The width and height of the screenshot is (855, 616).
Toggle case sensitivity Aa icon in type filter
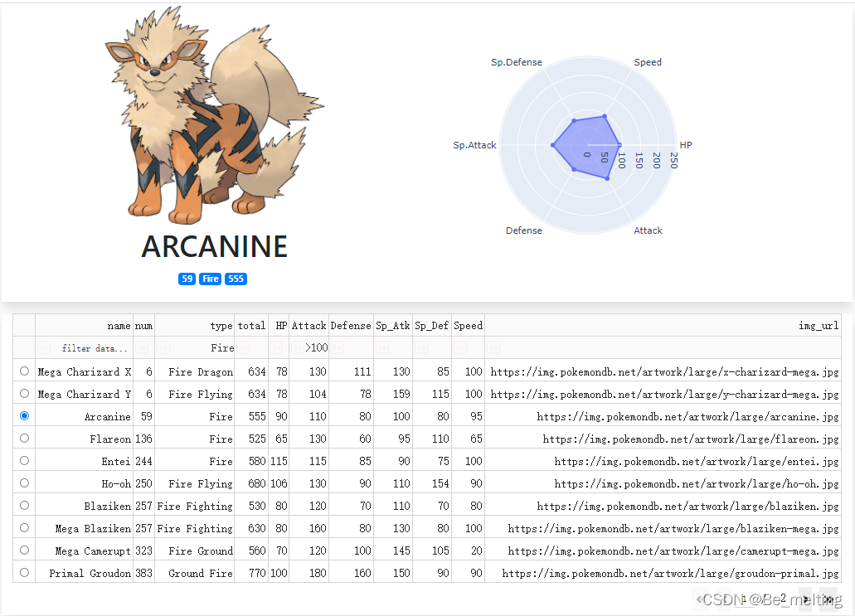pos(163,347)
